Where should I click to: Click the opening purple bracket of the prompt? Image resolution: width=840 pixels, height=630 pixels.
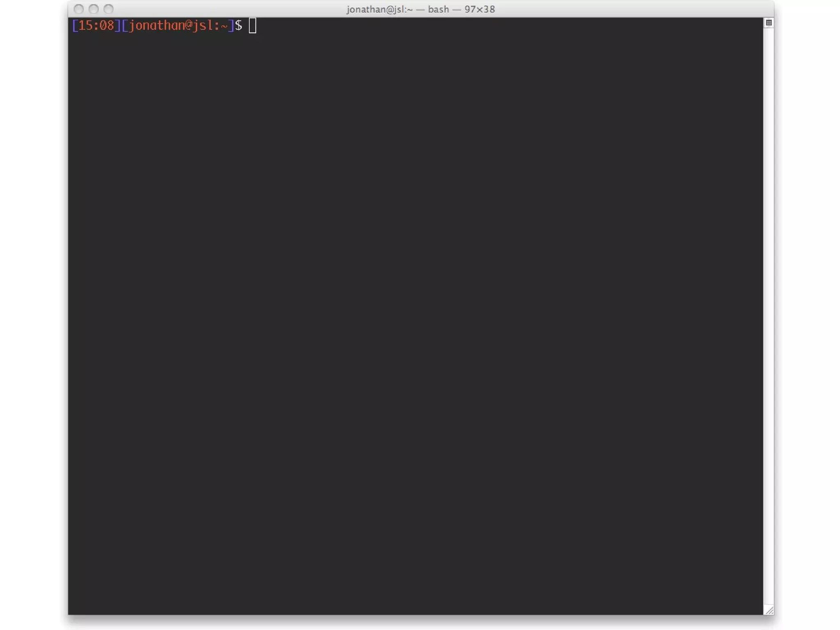tap(75, 25)
